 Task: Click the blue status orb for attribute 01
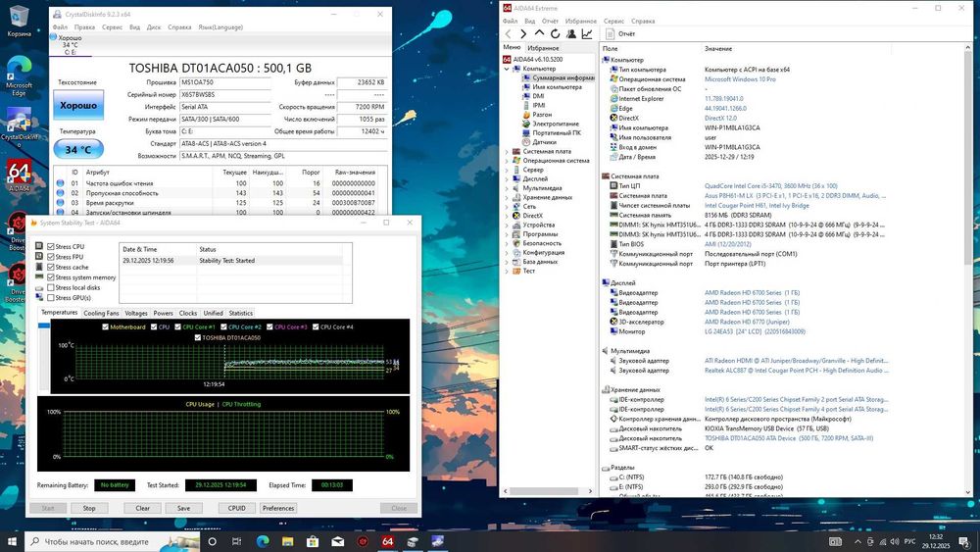60,183
